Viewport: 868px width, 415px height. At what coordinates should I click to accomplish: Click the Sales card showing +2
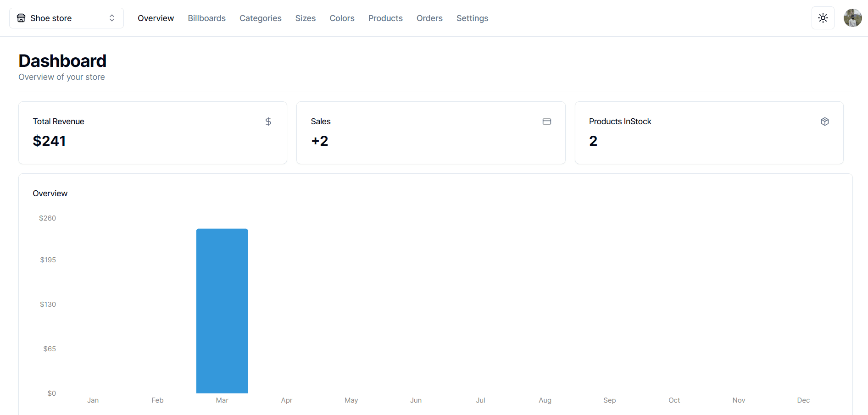(x=431, y=133)
